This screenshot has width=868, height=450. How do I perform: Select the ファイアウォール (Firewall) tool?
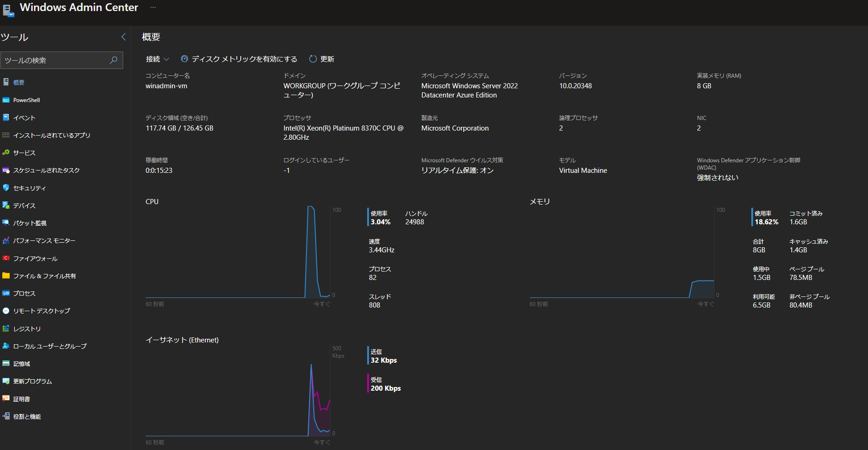pos(35,258)
